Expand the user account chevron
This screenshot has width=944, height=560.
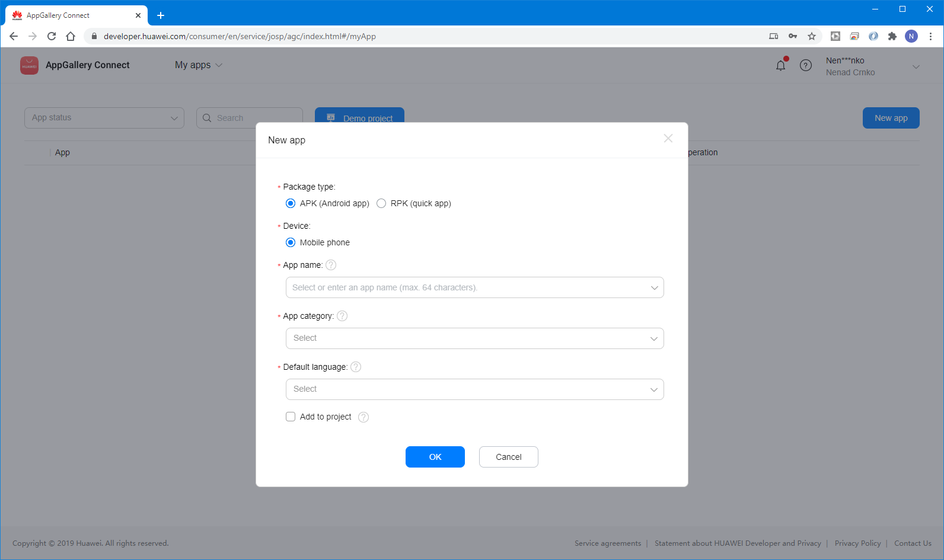pyautogui.click(x=916, y=66)
